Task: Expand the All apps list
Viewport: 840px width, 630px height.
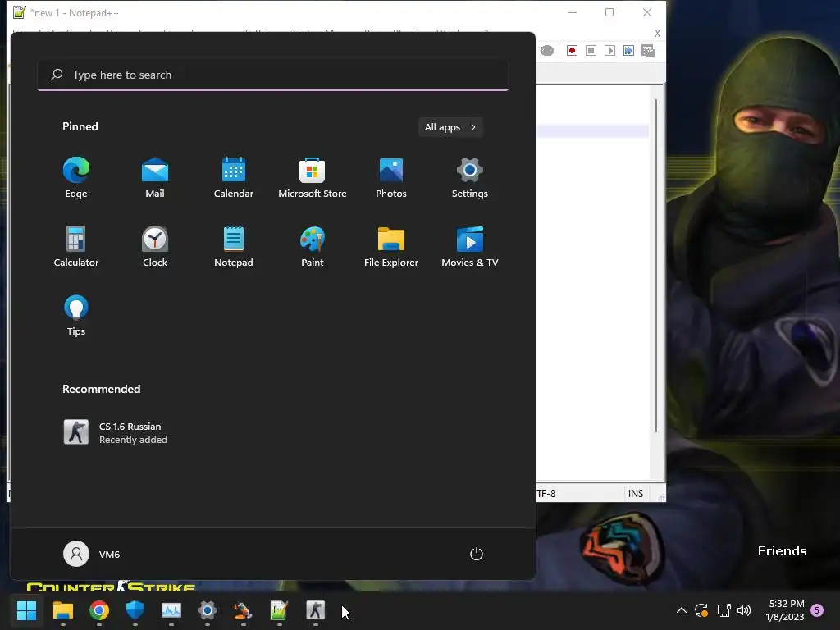Action: [x=450, y=127]
